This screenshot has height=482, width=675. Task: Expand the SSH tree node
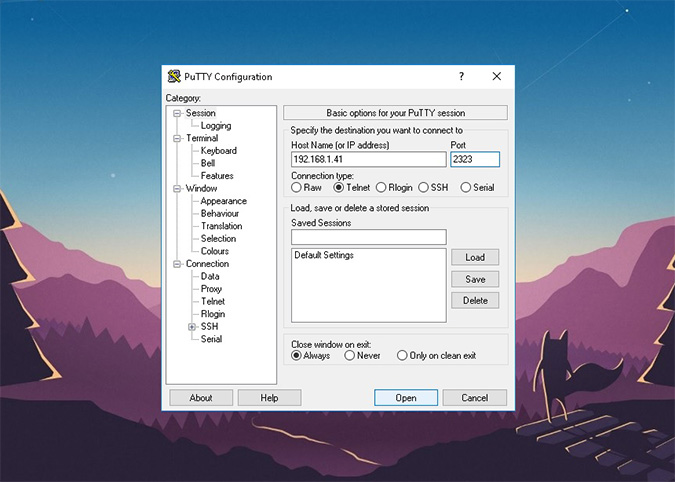click(191, 326)
